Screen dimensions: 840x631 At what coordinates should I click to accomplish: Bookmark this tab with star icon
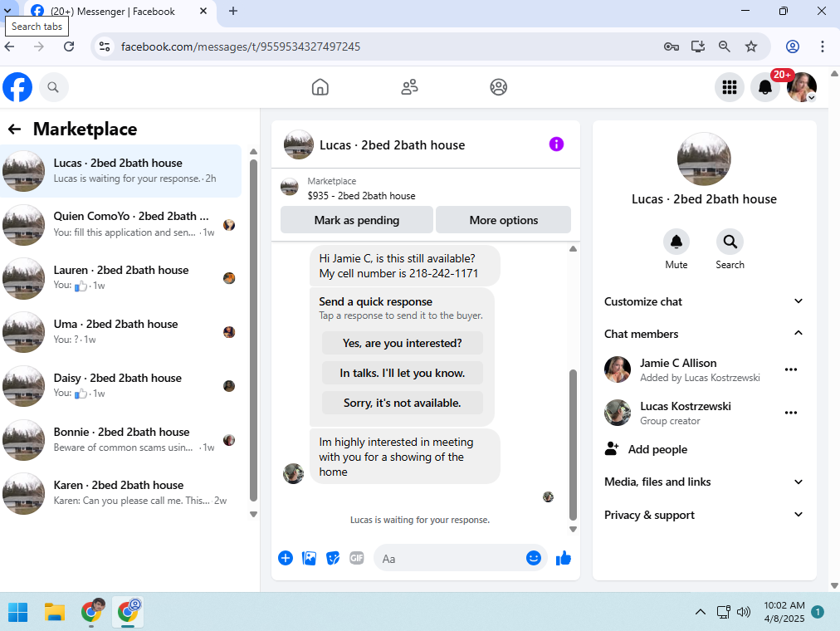(x=751, y=46)
